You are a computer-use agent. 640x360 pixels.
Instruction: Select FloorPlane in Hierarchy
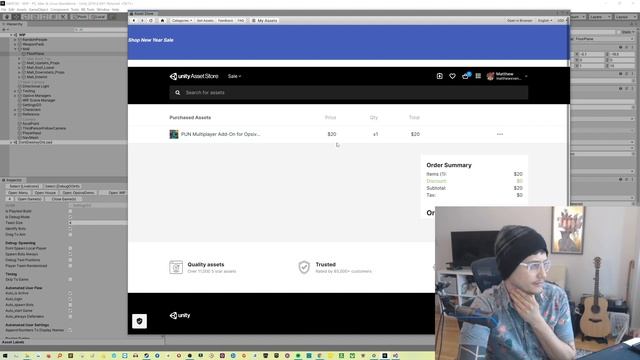click(36, 53)
